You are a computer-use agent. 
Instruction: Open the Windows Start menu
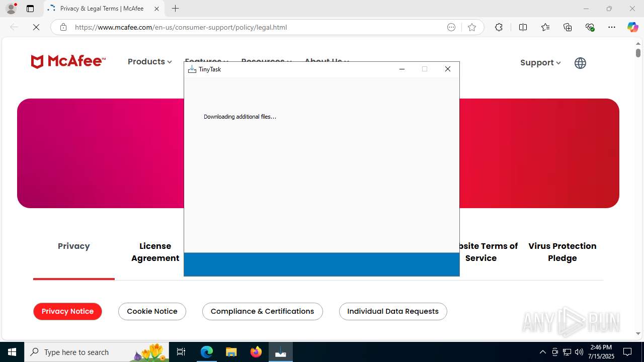click(x=12, y=352)
